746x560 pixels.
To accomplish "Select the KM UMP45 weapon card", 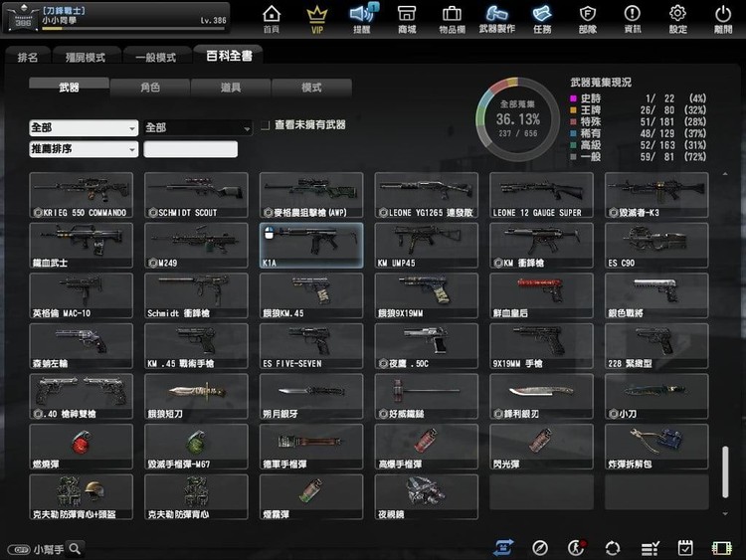I will pos(427,246).
